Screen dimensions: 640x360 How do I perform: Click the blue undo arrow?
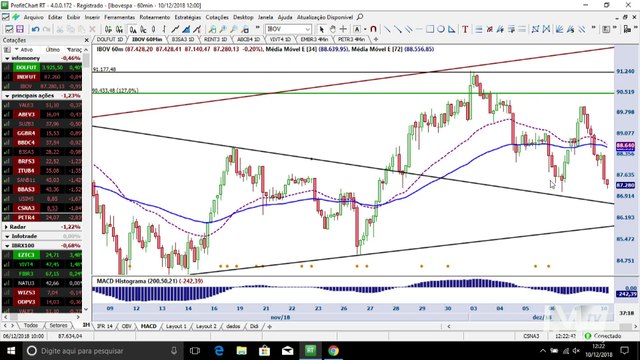point(35,29)
